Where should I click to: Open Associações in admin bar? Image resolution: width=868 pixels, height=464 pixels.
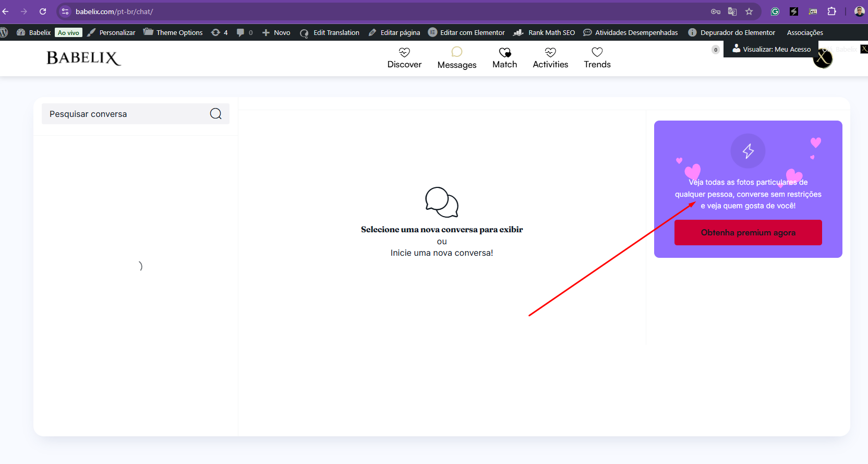[805, 32]
